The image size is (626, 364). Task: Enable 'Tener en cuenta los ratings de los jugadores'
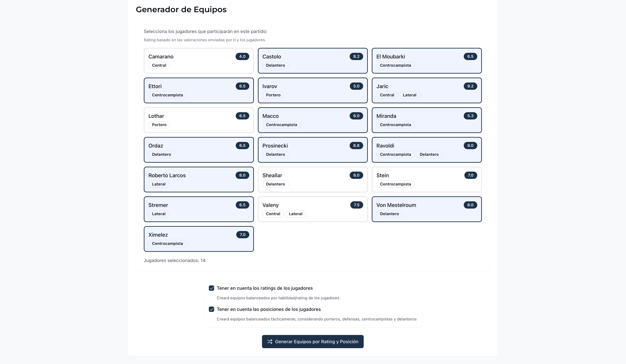(211, 288)
